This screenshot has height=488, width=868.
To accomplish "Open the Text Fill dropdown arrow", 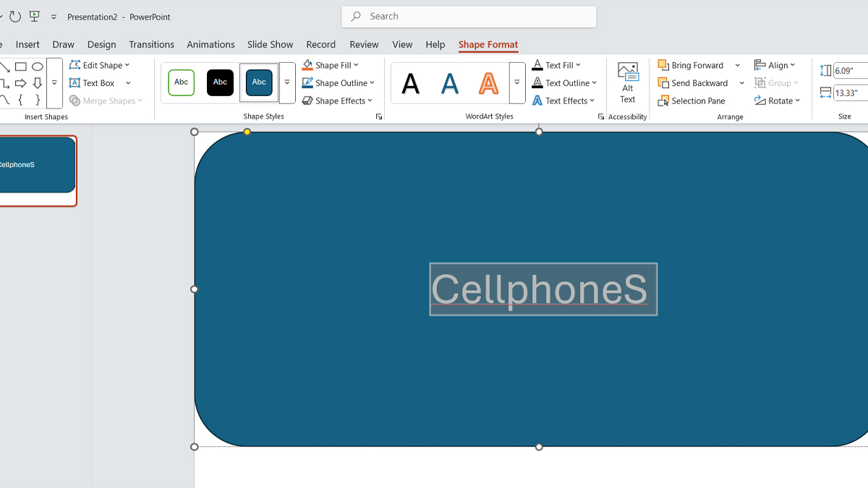I will click(x=578, y=65).
